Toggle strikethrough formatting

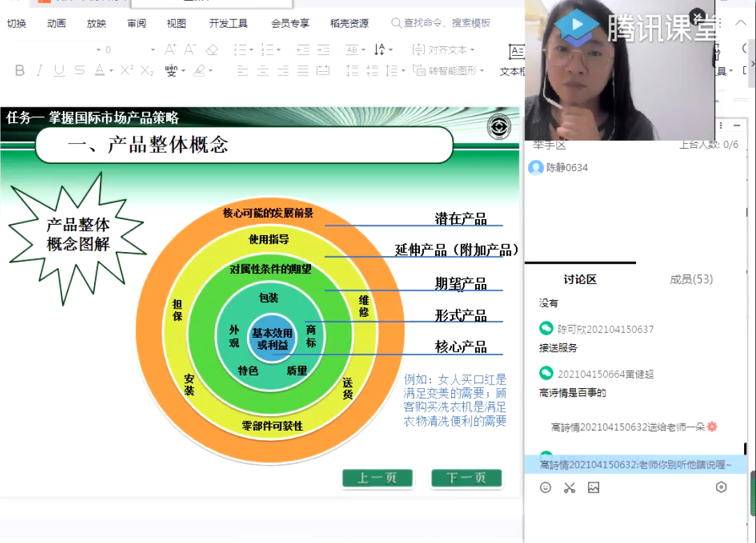[x=80, y=70]
